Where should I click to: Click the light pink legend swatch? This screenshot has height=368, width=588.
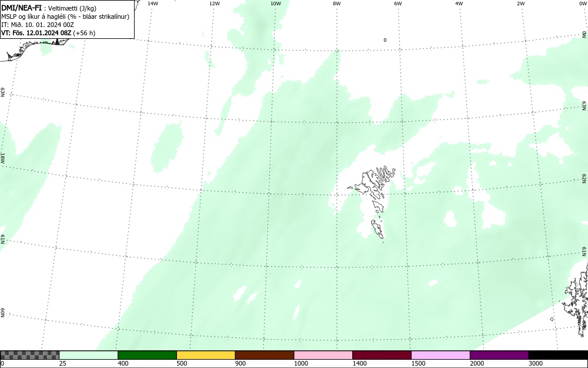323,355
